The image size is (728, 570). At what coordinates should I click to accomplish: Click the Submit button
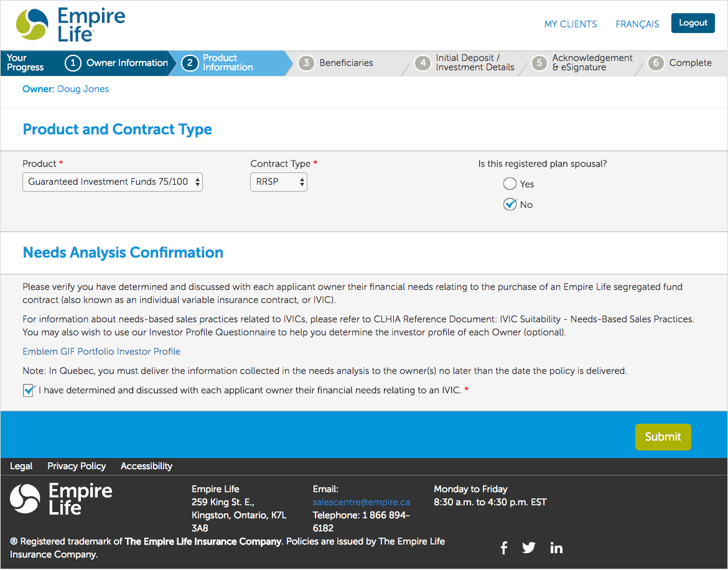[x=663, y=437]
